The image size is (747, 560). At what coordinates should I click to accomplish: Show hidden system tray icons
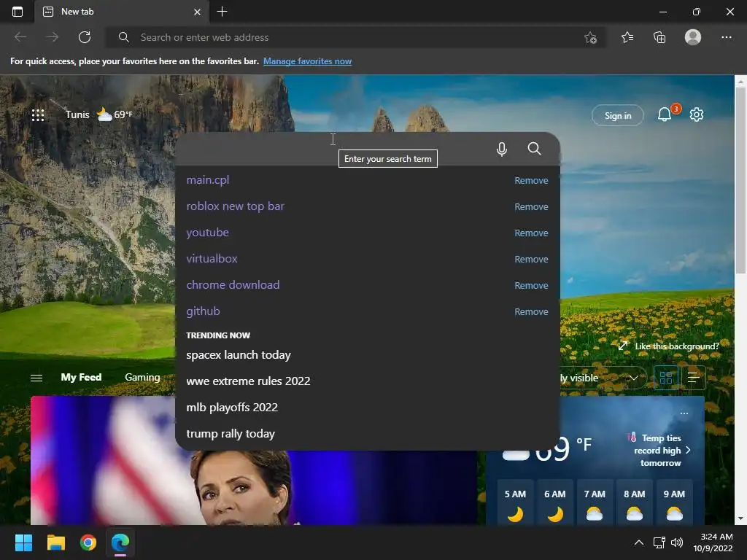click(639, 542)
